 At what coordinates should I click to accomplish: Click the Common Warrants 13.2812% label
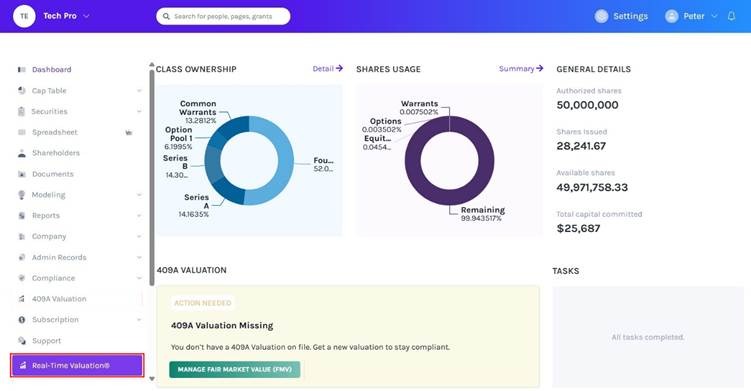pos(197,112)
